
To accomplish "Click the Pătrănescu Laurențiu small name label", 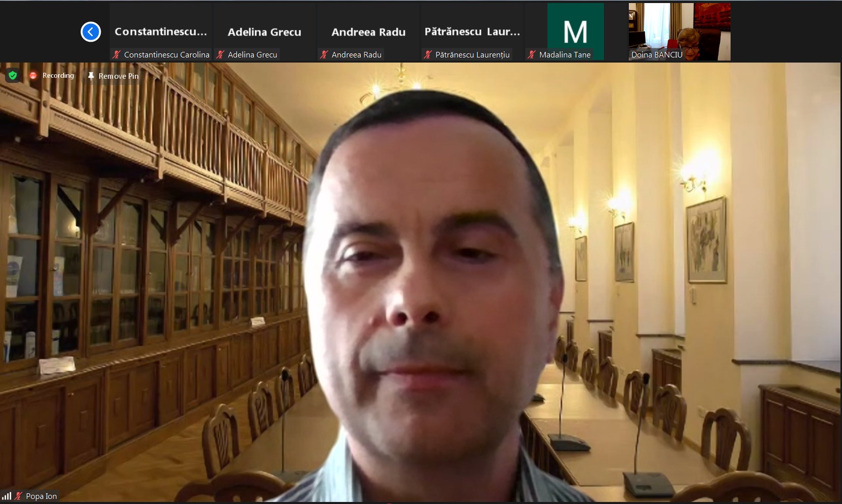I will pyautogui.click(x=473, y=55).
